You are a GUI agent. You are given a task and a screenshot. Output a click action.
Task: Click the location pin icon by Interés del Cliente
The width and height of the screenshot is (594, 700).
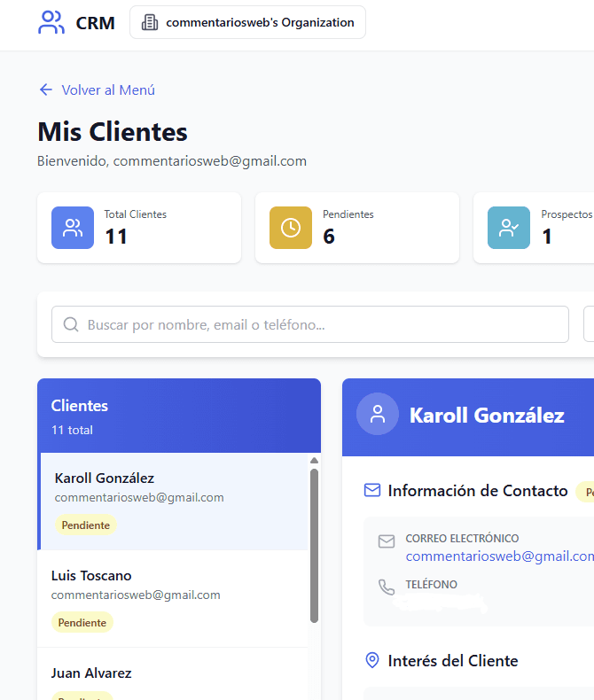pos(372,660)
